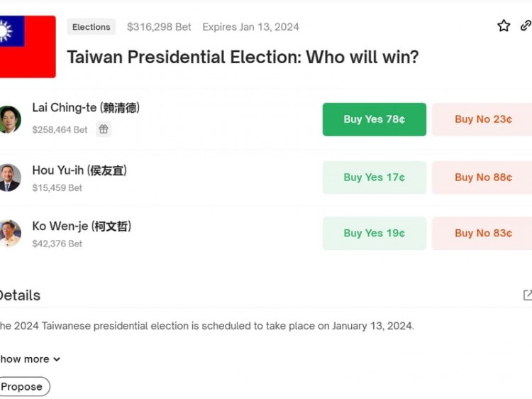Click the Propose button

(x=24, y=386)
